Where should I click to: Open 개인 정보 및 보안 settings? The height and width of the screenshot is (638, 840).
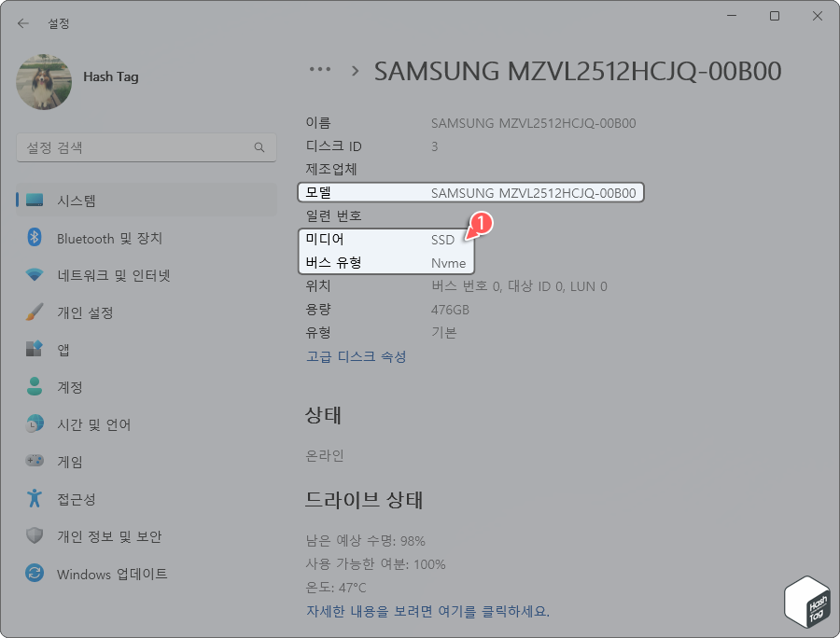point(147,536)
